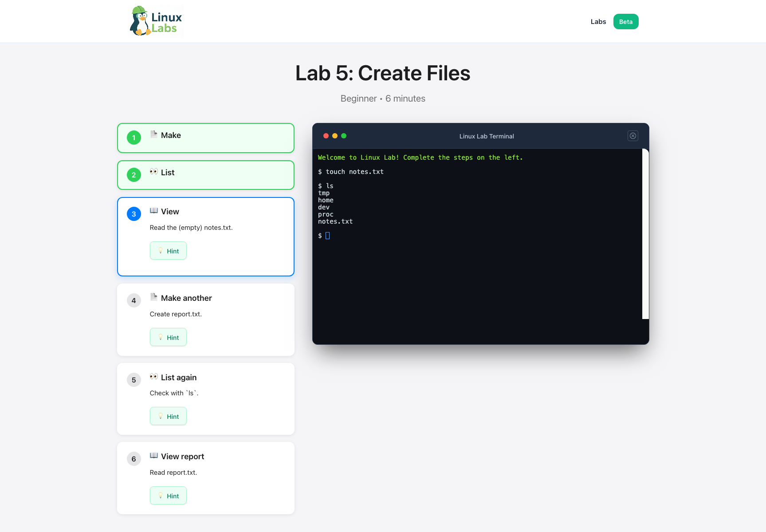
Task: Click the Linux Lab Terminal title
Action: click(487, 136)
